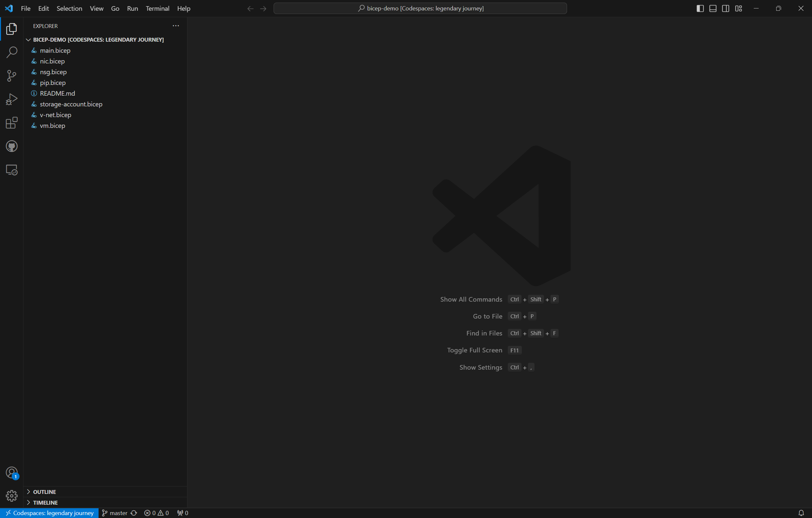Toggle the bottom panel layout button
The width and height of the screenshot is (812, 518).
point(713,8)
